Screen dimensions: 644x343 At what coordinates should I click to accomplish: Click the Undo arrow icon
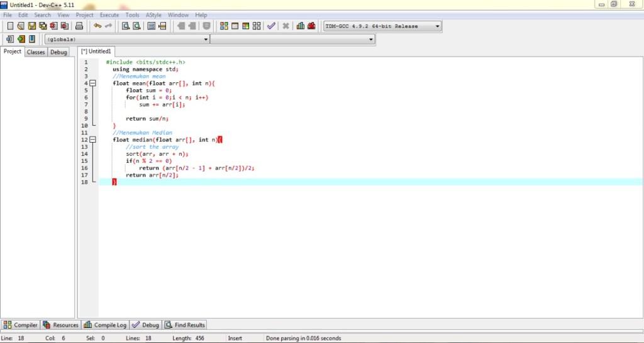(97, 26)
